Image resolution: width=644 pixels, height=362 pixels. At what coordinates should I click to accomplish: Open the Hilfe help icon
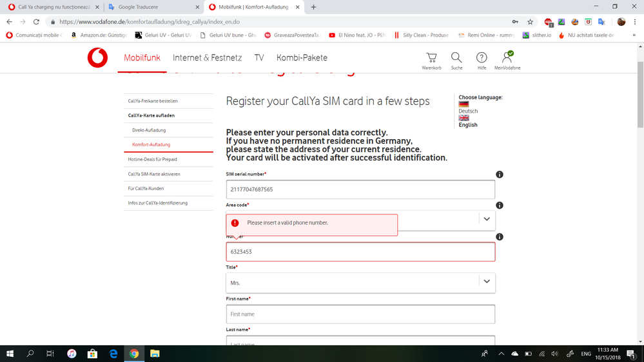pyautogui.click(x=482, y=61)
